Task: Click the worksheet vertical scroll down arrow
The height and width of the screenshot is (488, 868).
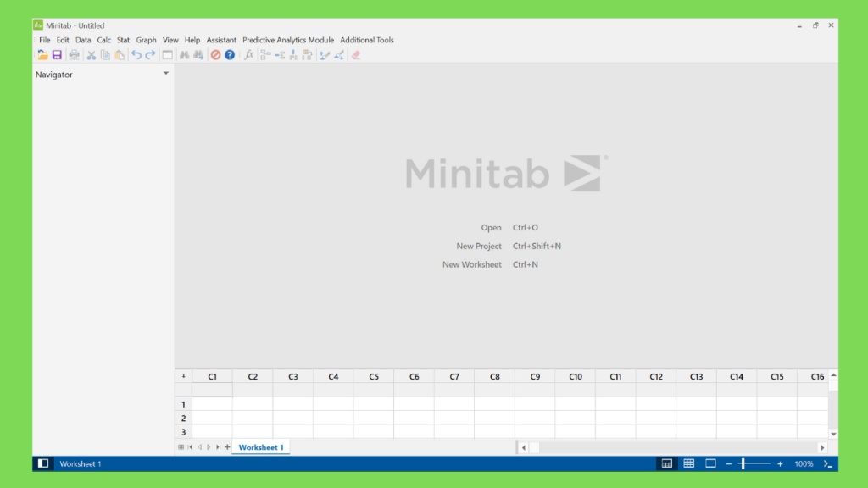Action: [833, 435]
